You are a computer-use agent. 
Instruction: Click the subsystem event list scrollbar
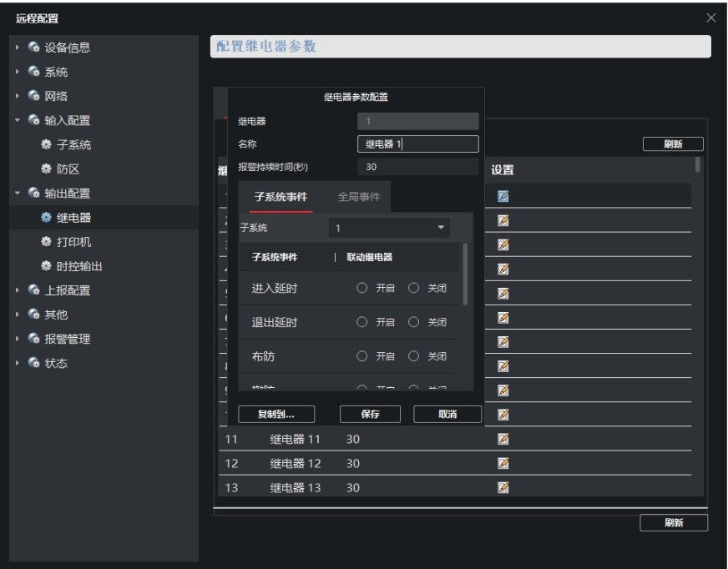[x=465, y=274]
